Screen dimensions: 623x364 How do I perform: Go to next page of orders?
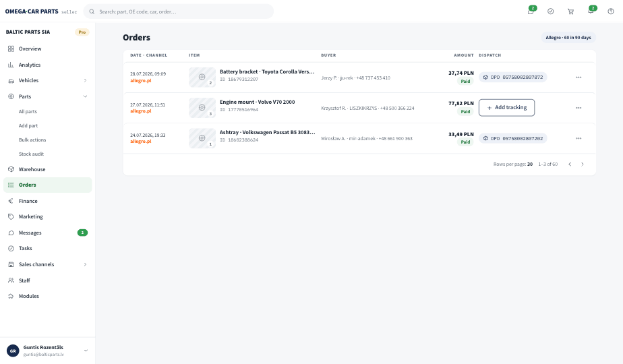(583, 164)
